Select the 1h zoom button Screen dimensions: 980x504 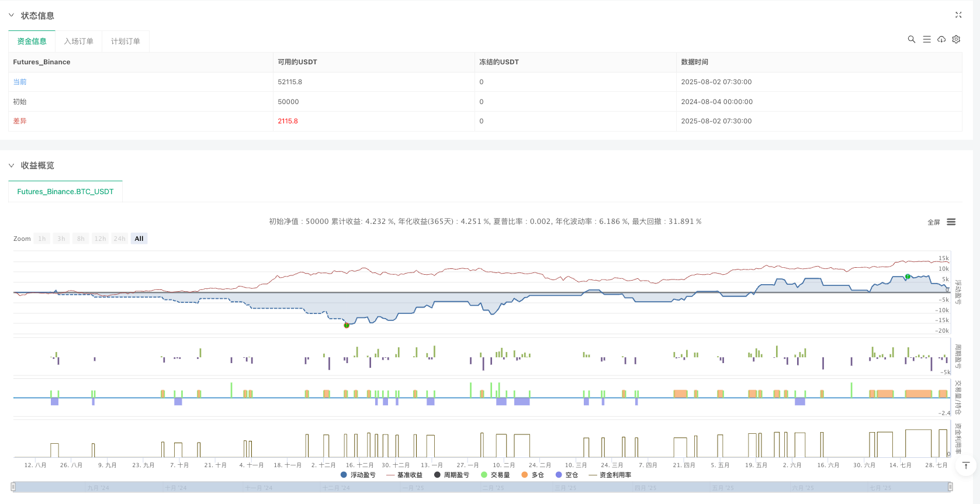tap(42, 239)
